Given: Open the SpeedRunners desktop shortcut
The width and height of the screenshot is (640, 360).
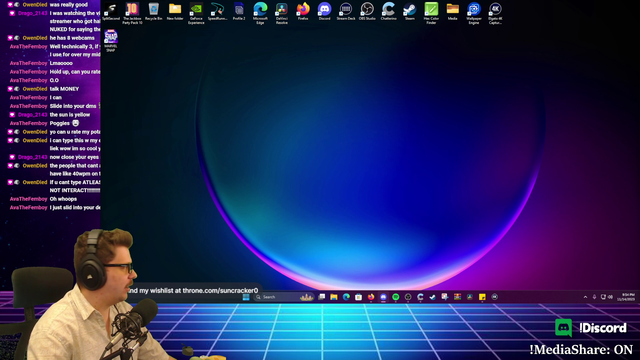Looking at the screenshot, I should point(218,11).
